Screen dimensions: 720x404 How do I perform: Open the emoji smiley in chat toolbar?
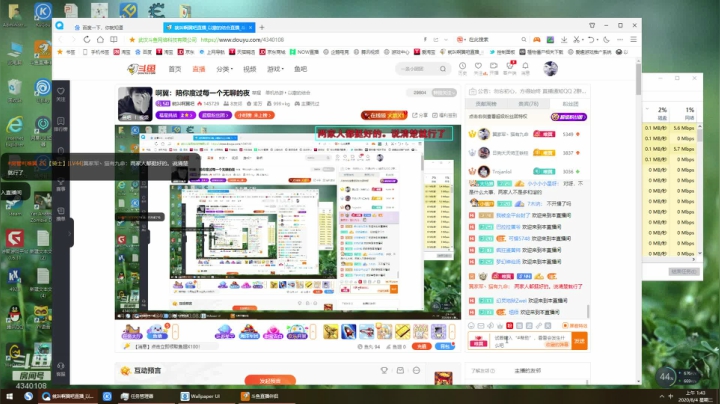tap(471, 325)
